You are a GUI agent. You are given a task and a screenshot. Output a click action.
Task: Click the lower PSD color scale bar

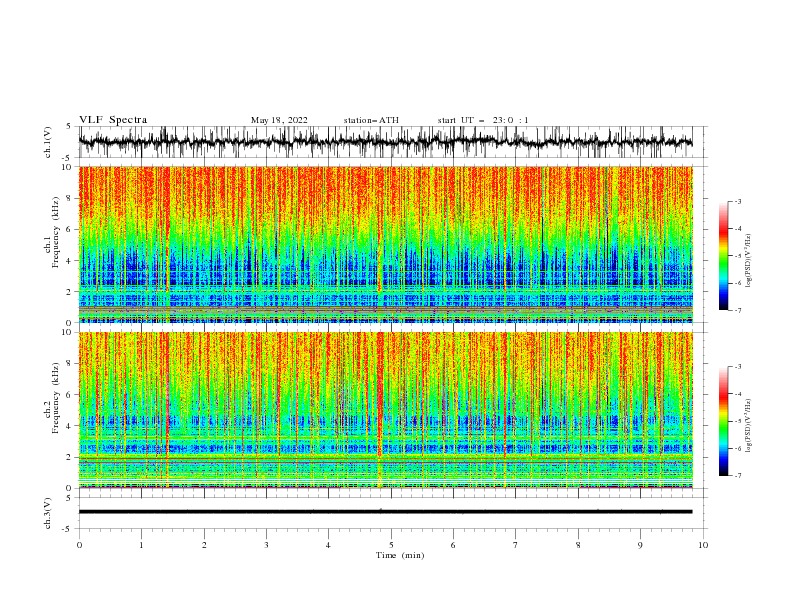(x=723, y=421)
